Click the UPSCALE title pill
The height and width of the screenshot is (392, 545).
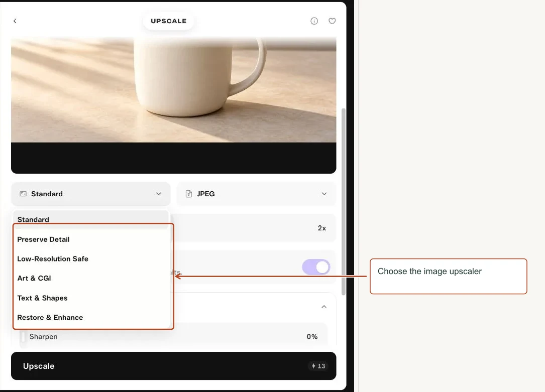click(169, 21)
